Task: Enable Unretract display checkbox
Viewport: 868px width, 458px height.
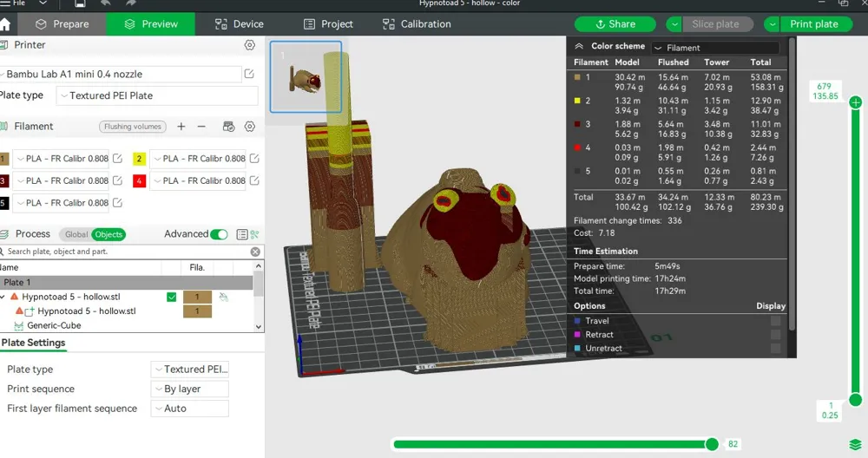Action: [x=775, y=349]
